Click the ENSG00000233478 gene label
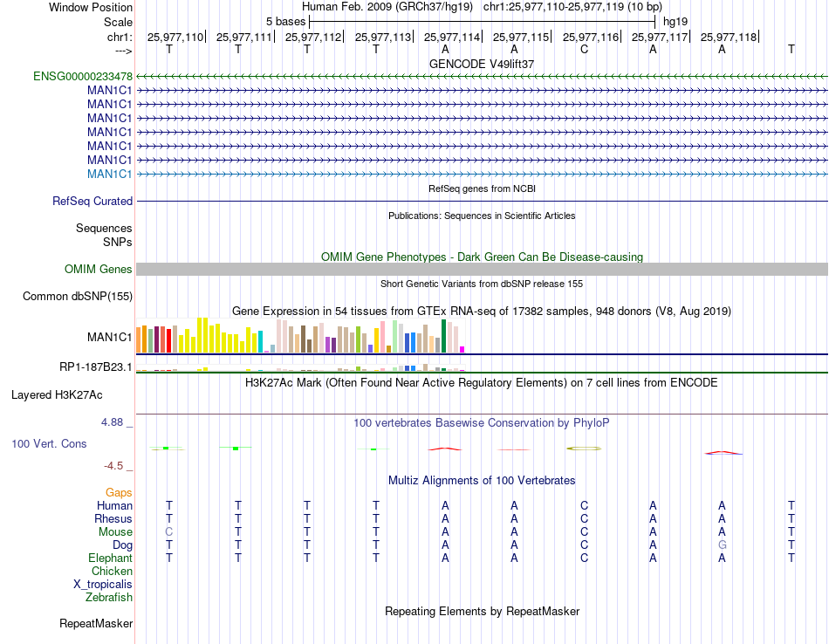The height and width of the screenshot is (644, 829). click(x=83, y=77)
